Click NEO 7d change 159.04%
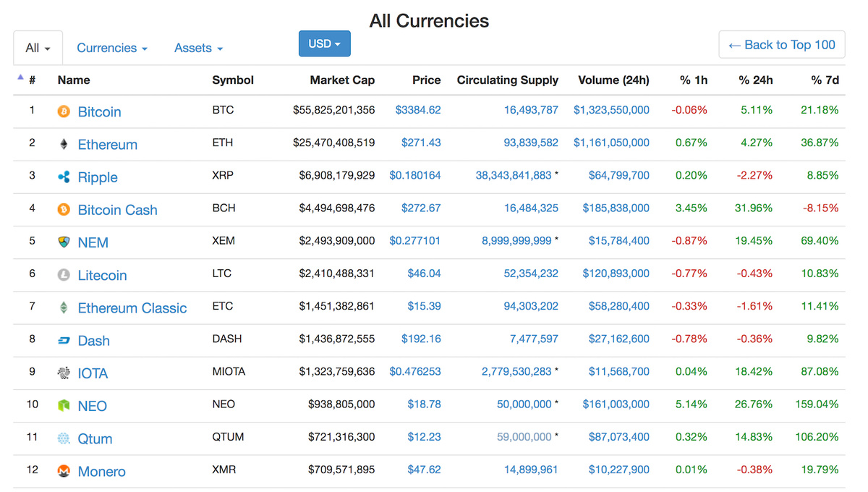The height and width of the screenshot is (492, 868). click(x=818, y=404)
